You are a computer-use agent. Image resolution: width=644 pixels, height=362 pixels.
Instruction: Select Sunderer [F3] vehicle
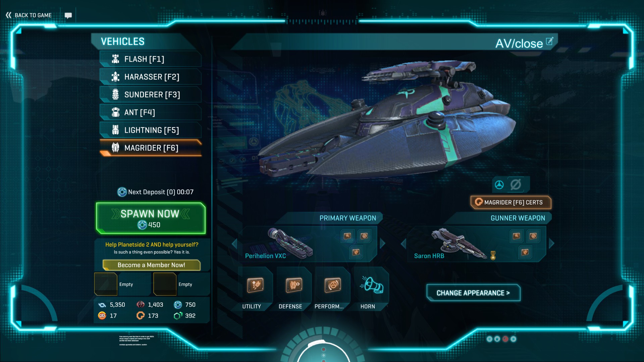pyautogui.click(x=151, y=95)
